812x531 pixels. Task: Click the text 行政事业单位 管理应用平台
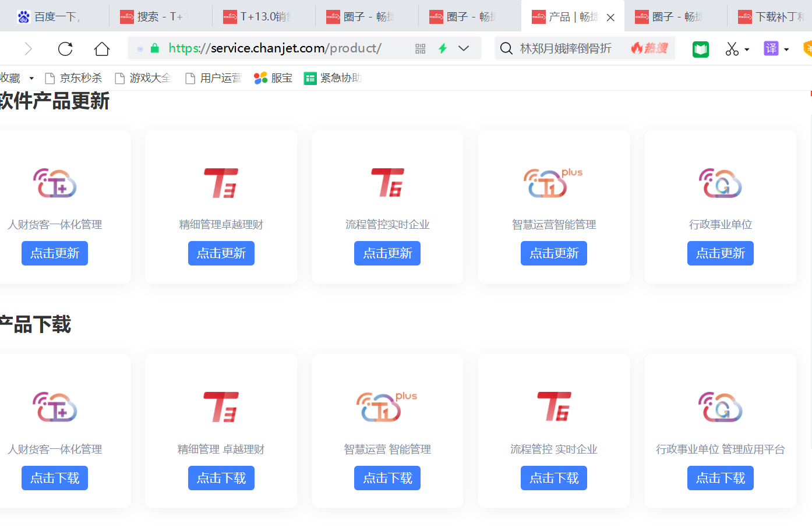[x=721, y=449]
